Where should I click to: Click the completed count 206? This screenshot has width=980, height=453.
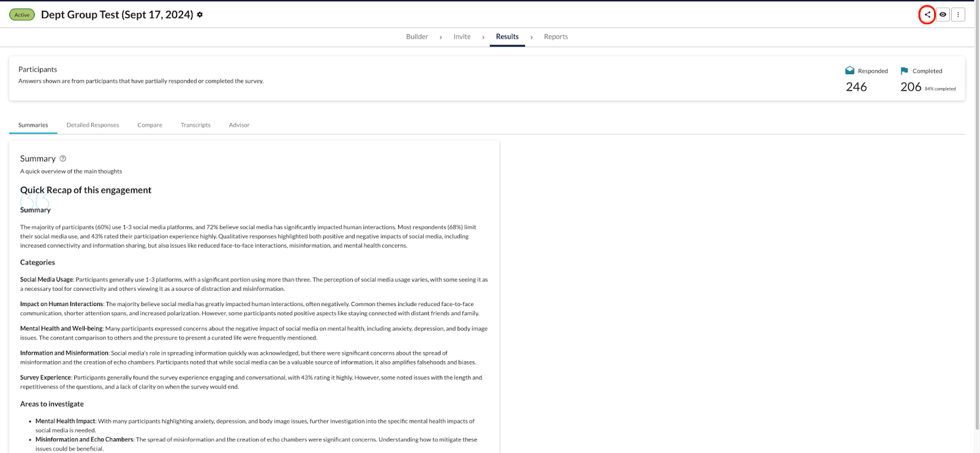911,87
